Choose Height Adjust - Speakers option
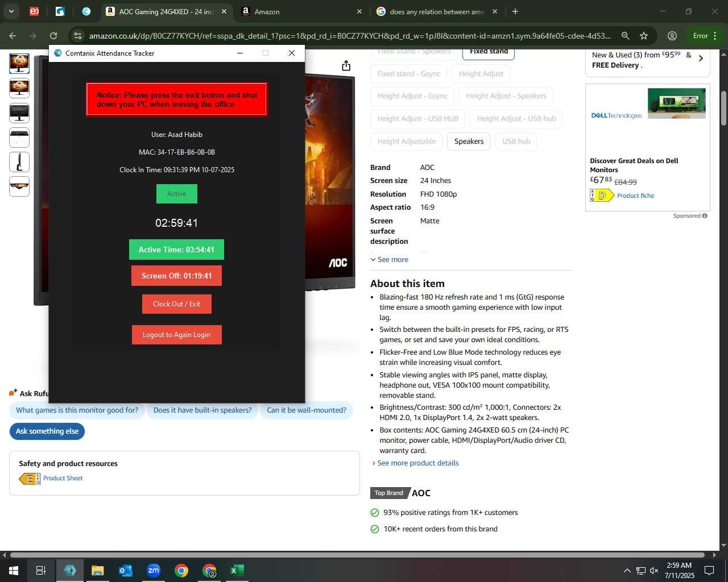This screenshot has width=728, height=582. [506, 96]
